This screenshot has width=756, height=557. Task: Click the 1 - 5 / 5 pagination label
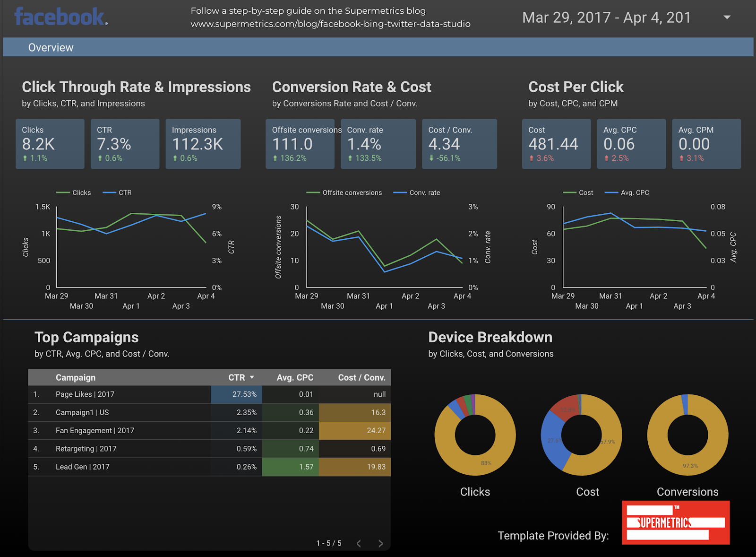point(329,543)
